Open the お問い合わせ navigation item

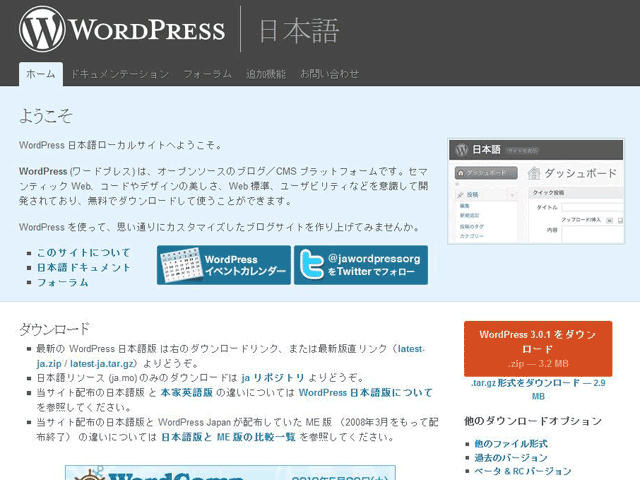point(329,74)
